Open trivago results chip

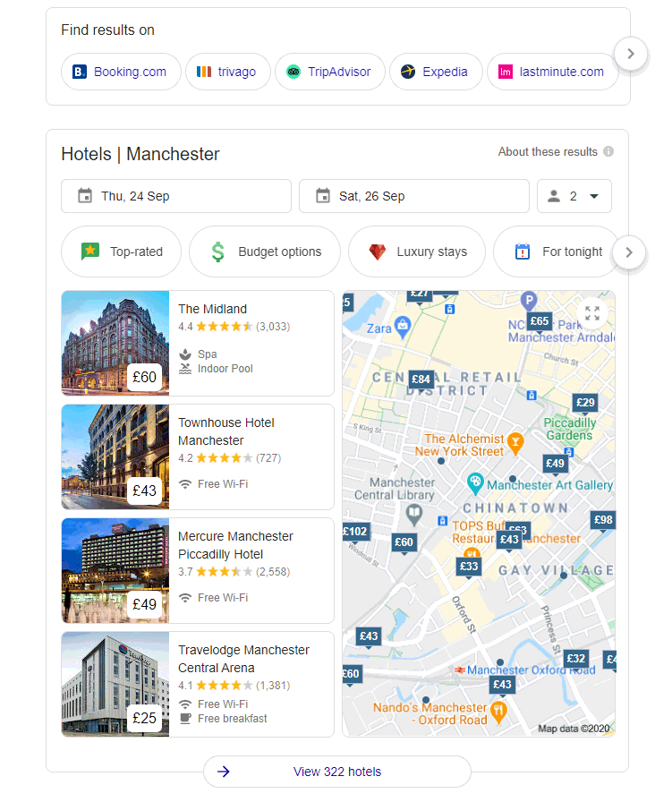pos(227,72)
